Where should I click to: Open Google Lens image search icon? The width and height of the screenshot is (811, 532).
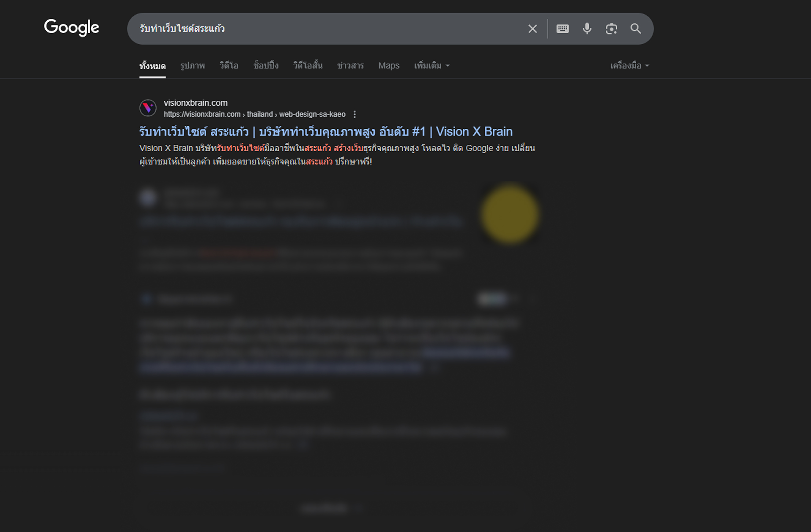[x=612, y=29]
